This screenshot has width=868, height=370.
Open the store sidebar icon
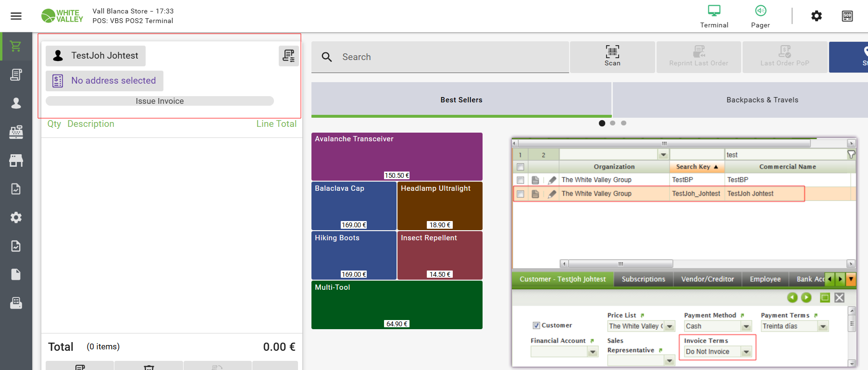16,160
